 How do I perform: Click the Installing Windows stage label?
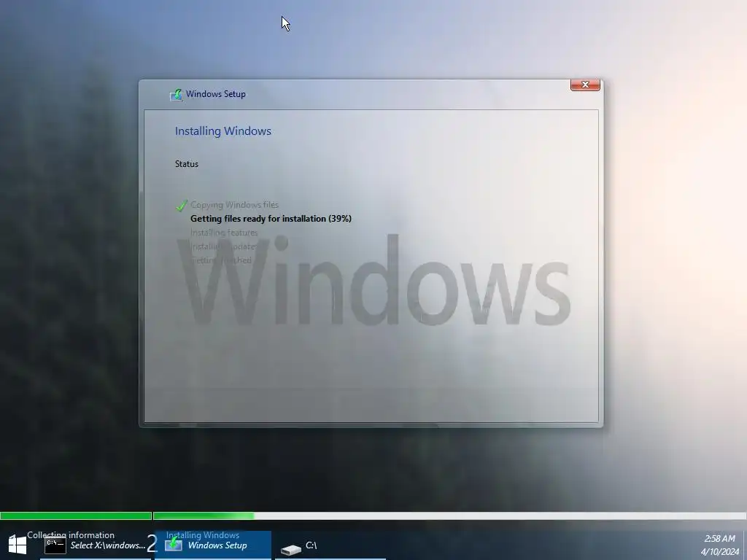(203, 534)
